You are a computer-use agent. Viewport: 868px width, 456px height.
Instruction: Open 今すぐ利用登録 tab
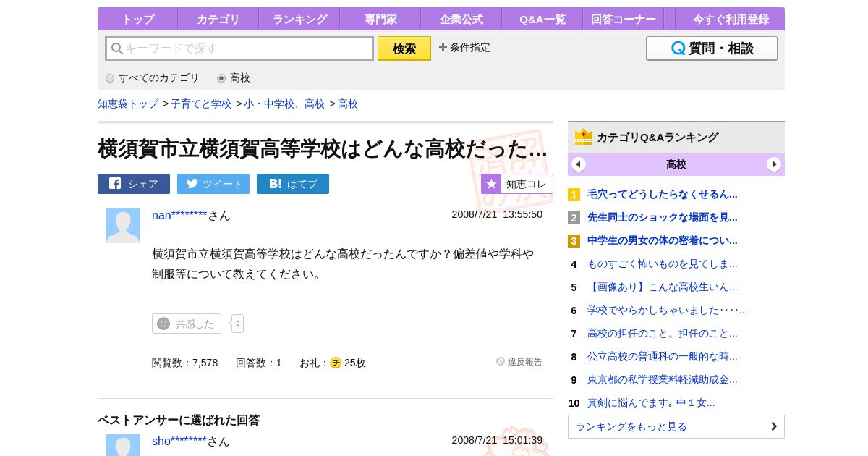(730, 19)
